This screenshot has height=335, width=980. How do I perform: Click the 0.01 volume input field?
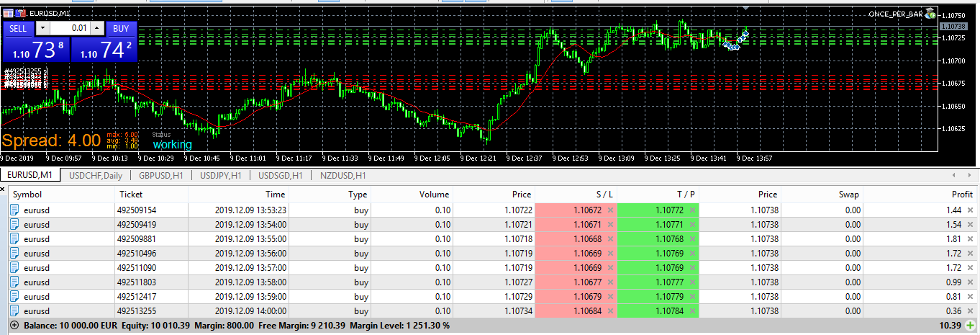click(71, 28)
